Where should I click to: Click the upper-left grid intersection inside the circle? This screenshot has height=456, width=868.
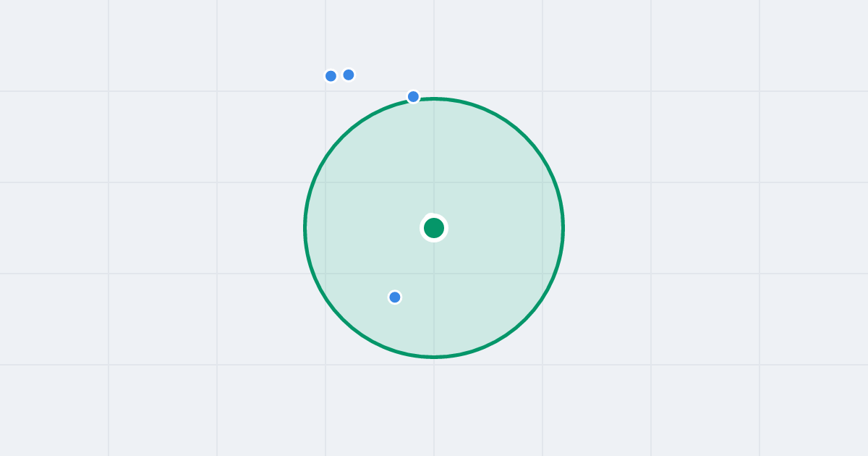click(325, 182)
